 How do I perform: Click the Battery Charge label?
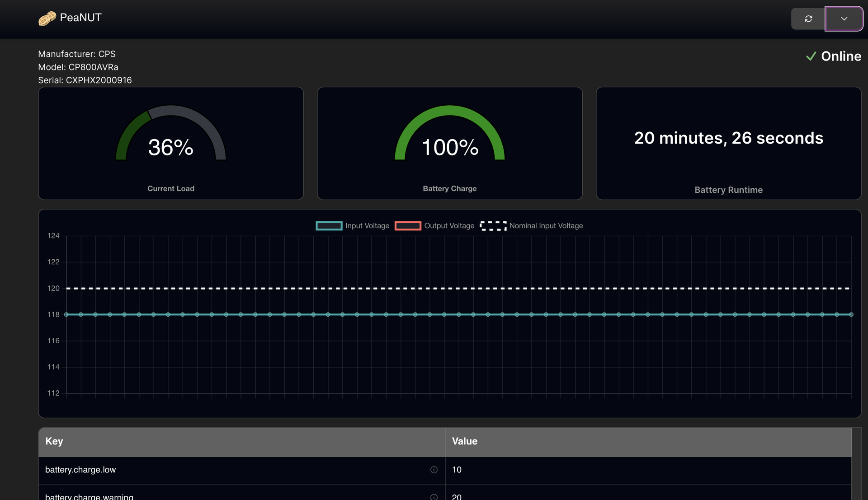tap(450, 189)
